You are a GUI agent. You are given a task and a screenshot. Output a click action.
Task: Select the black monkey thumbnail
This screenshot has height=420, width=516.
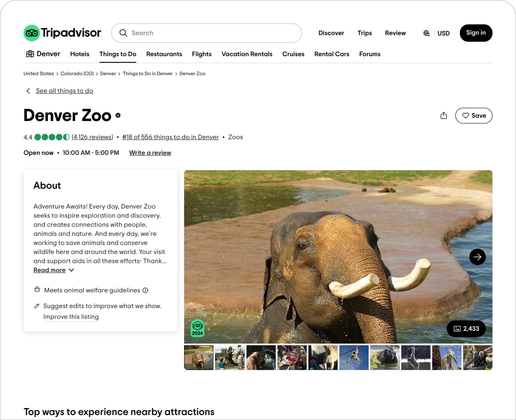[x=478, y=358]
